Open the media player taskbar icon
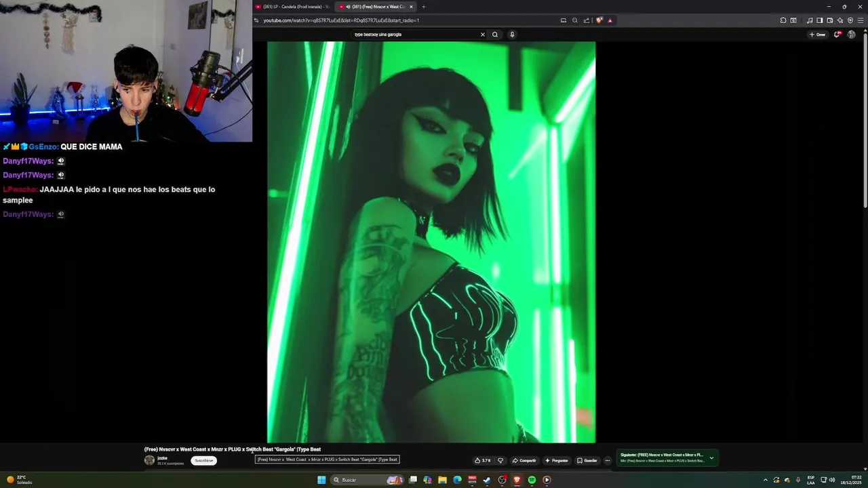Viewport: 868px width, 488px height. coord(547,480)
